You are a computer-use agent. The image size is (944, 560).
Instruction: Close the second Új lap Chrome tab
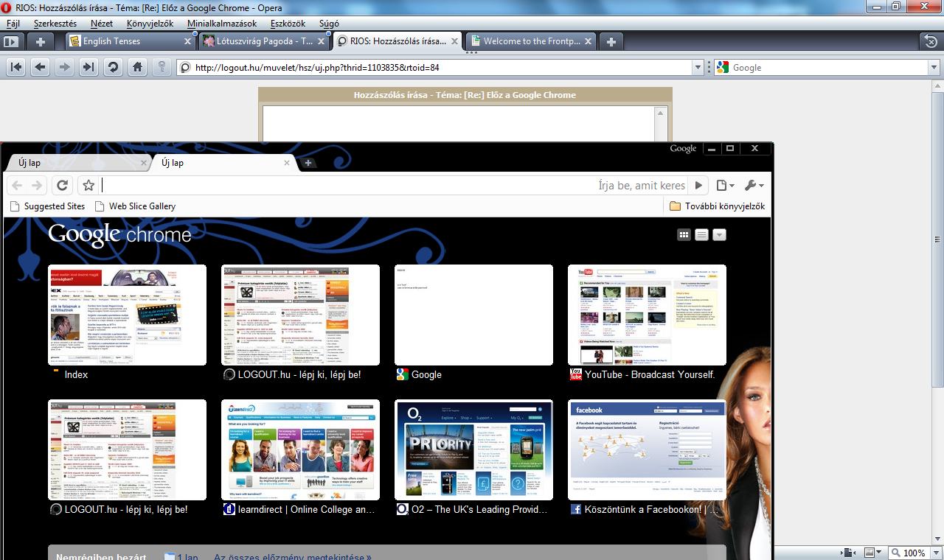point(287,163)
